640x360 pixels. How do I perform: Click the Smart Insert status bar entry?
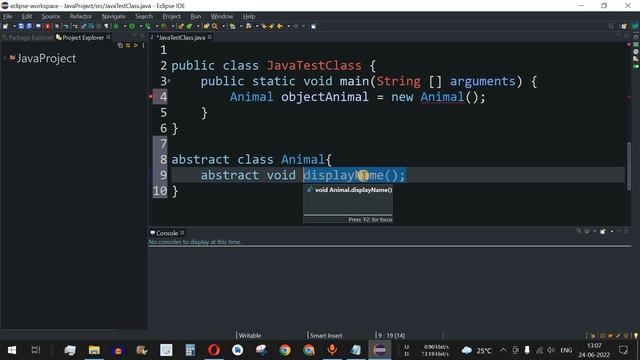click(326, 336)
